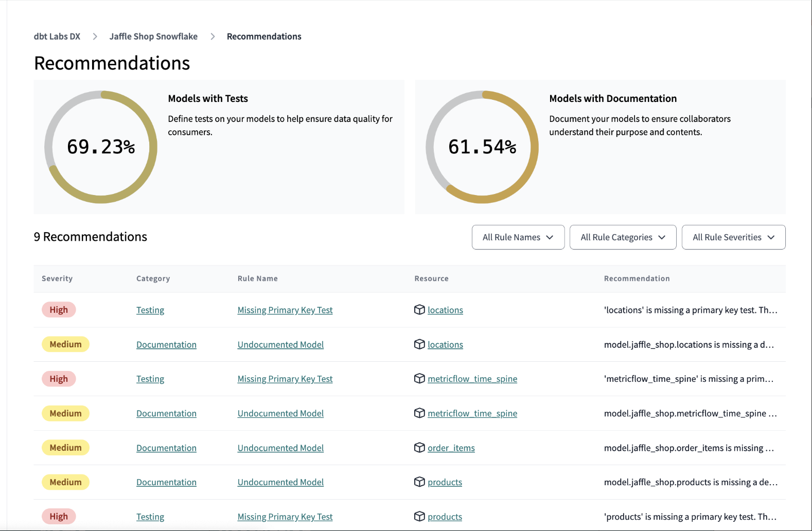Click the cube icon next to the metricflow_time_spine High severity row

point(419,379)
